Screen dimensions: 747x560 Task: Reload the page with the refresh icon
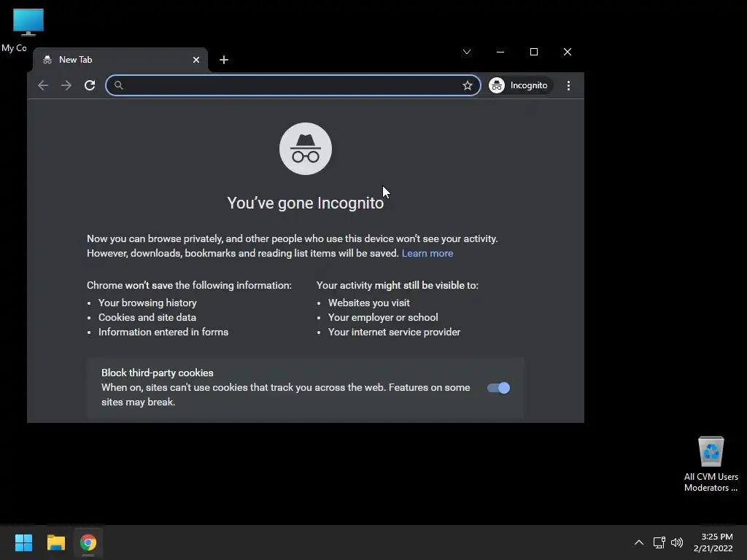[x=90, y=85]
